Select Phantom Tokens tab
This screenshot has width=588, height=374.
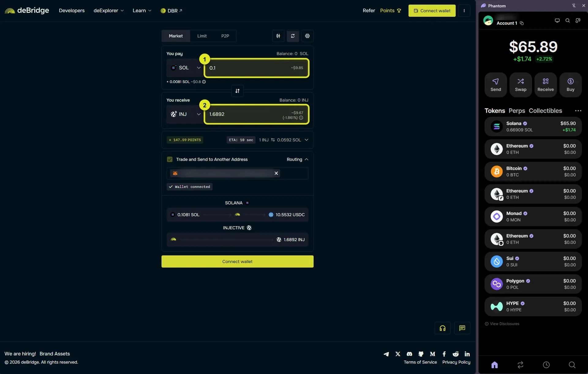coord(495,111)
